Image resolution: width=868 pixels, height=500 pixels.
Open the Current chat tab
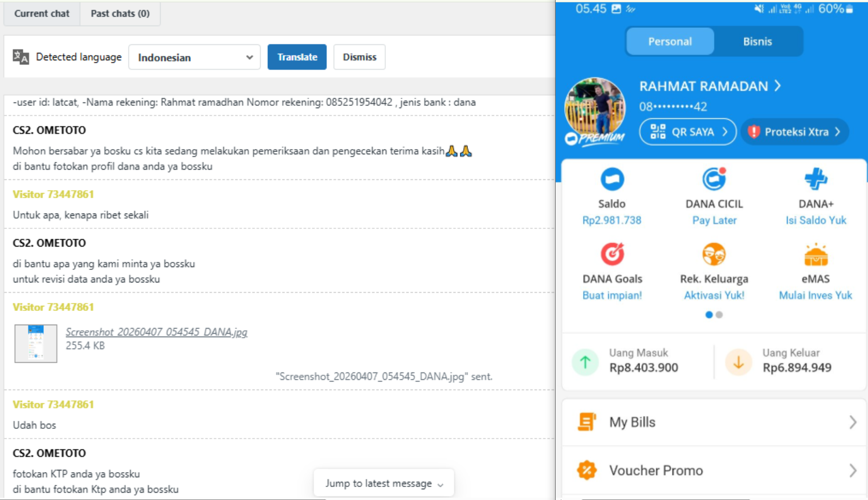coord(42,13)
